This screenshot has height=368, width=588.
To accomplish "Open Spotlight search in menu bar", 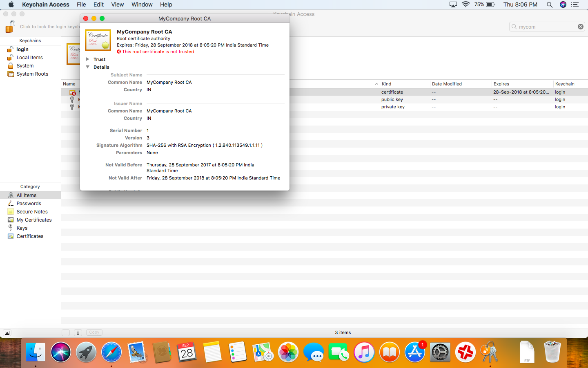I will 550,4.
